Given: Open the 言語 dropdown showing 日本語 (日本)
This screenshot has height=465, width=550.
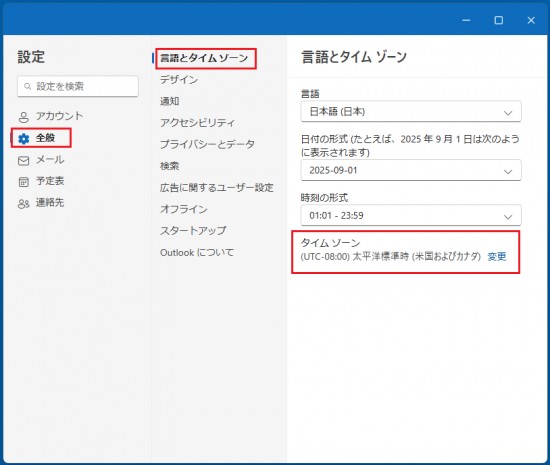Looking at the screenshot, I should tap(411, 112).
